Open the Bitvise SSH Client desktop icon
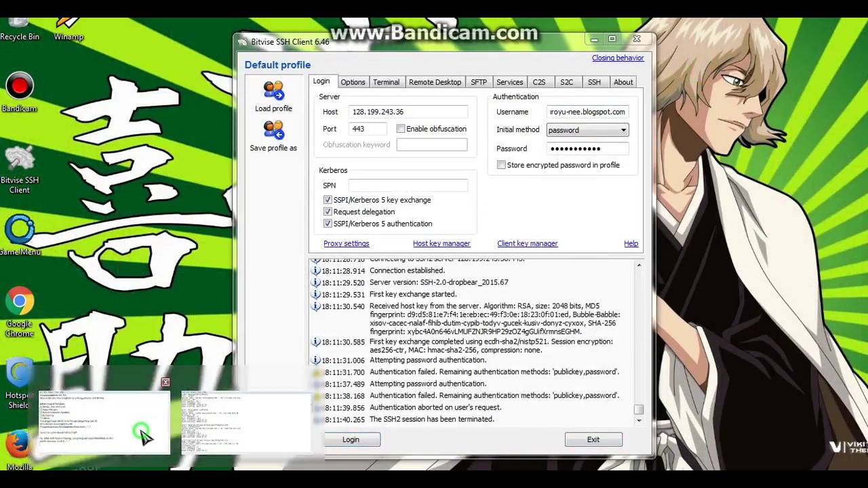The image size is (868, 488). coord(20,169)
